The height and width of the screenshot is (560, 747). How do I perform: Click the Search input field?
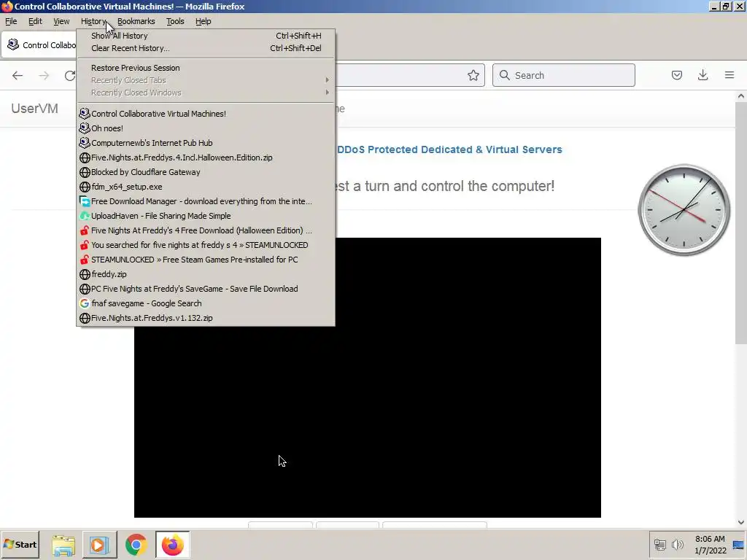564,75
